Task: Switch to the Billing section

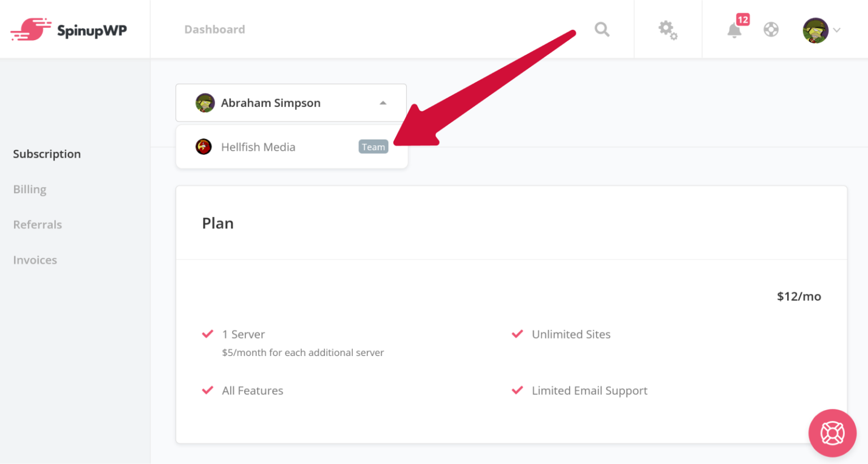Action: tap(29, 189)
